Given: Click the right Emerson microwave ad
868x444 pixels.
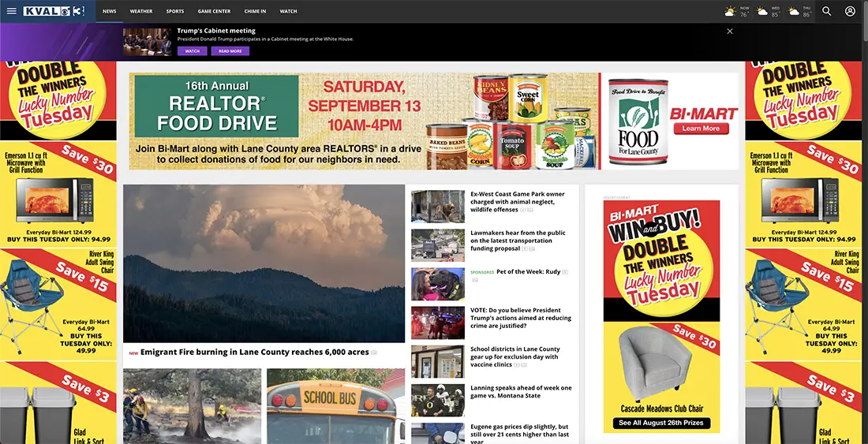Looking at the screenshot, I should (804, 193).
